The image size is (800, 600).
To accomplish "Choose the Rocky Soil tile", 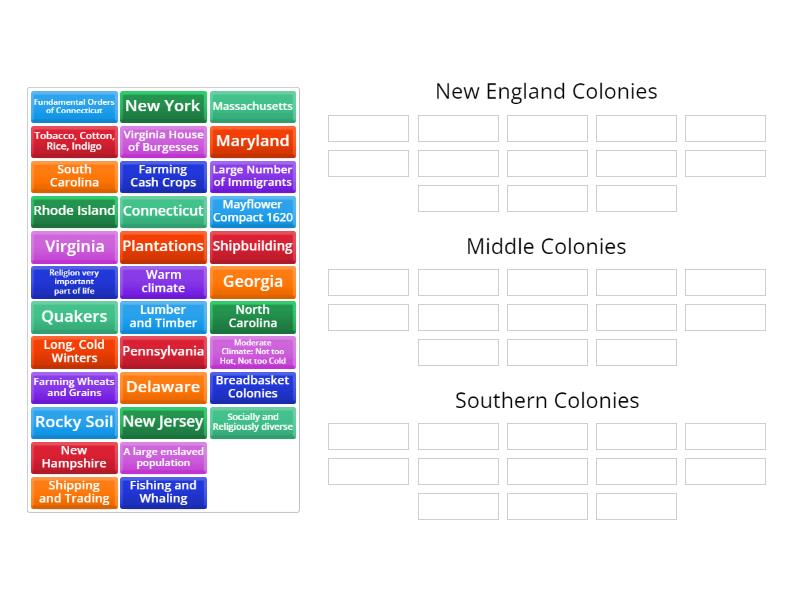I will [73, 422].
